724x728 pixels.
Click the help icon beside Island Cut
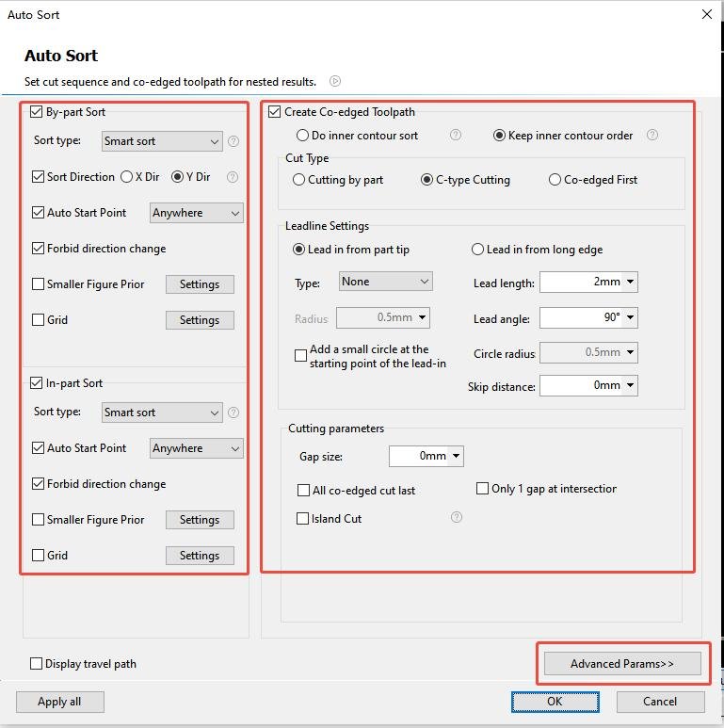pyautogui.click(x=457, y=517)
